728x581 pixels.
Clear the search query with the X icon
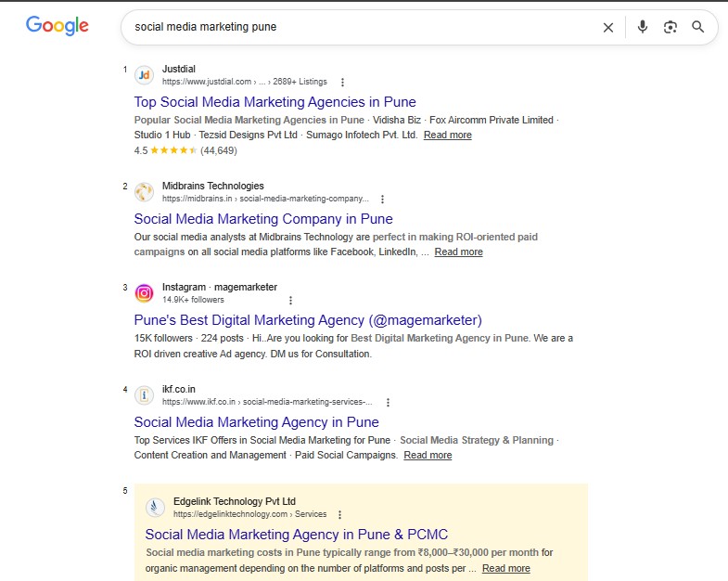(x=607, y=28)
